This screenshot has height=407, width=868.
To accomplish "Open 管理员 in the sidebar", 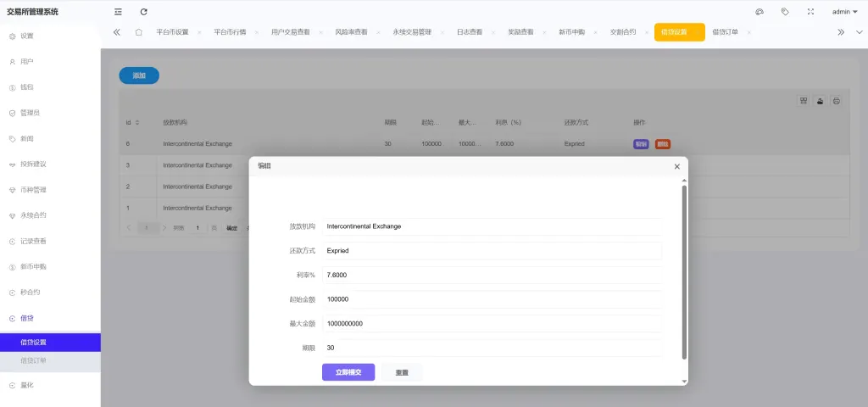I will point(50,113).
